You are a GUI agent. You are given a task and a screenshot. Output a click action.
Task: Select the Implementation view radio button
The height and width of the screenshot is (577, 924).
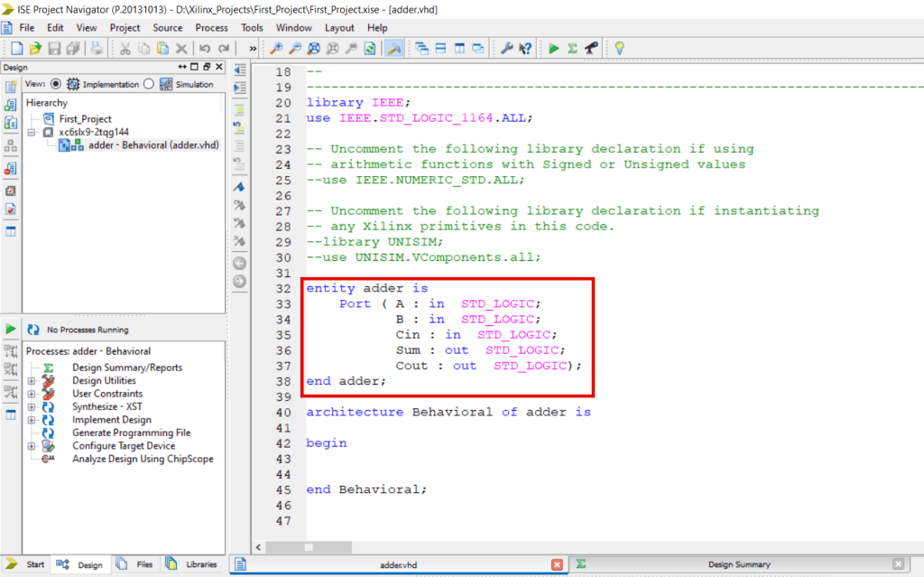(x=55, y=84)
